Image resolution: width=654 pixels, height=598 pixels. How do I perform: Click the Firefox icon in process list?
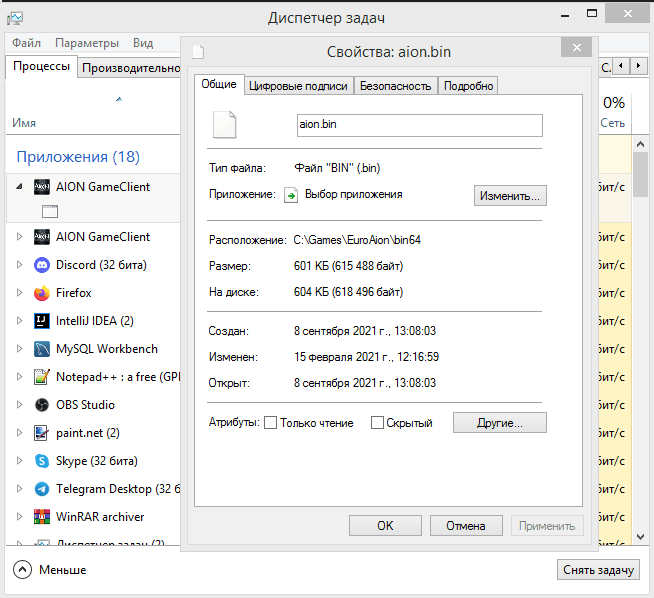tap(42, 293)
